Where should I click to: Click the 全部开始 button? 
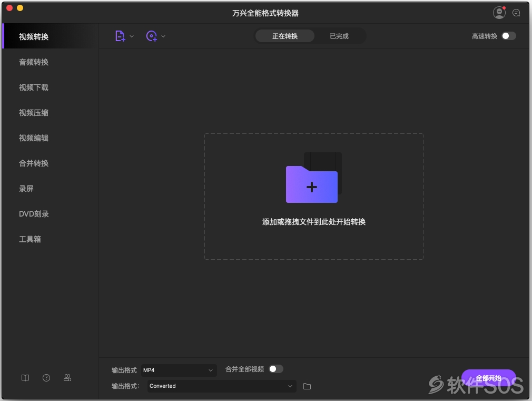(489, 378)
